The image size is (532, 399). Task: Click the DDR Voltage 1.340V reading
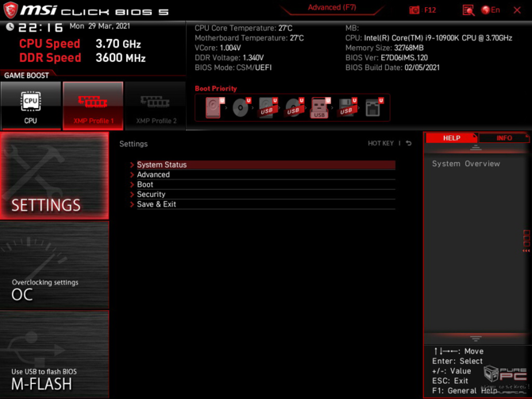(x=229, y=58)
